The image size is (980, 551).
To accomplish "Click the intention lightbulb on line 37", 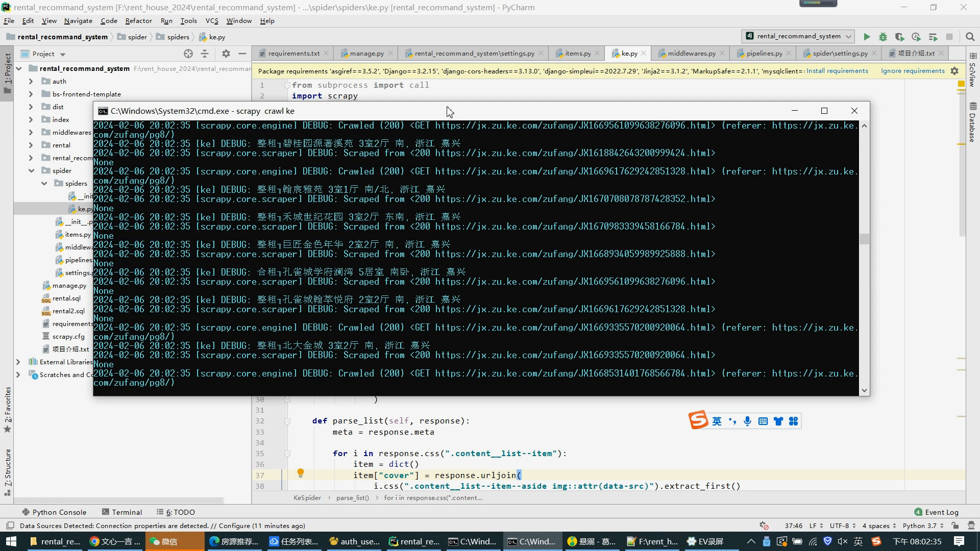I will coord(301,473).
